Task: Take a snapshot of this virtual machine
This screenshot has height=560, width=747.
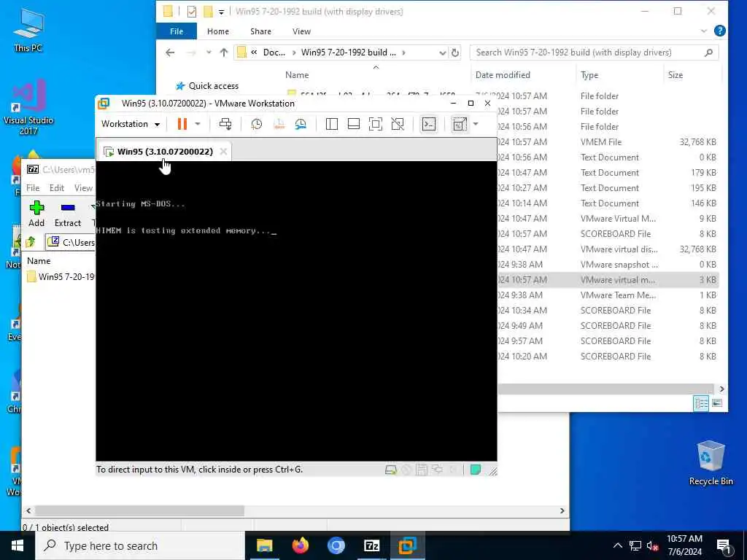Action: click(256, 124)
